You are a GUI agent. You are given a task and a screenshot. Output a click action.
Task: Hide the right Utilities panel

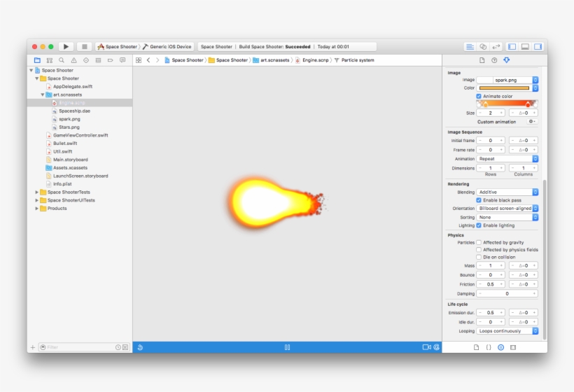tap(538, 47)
